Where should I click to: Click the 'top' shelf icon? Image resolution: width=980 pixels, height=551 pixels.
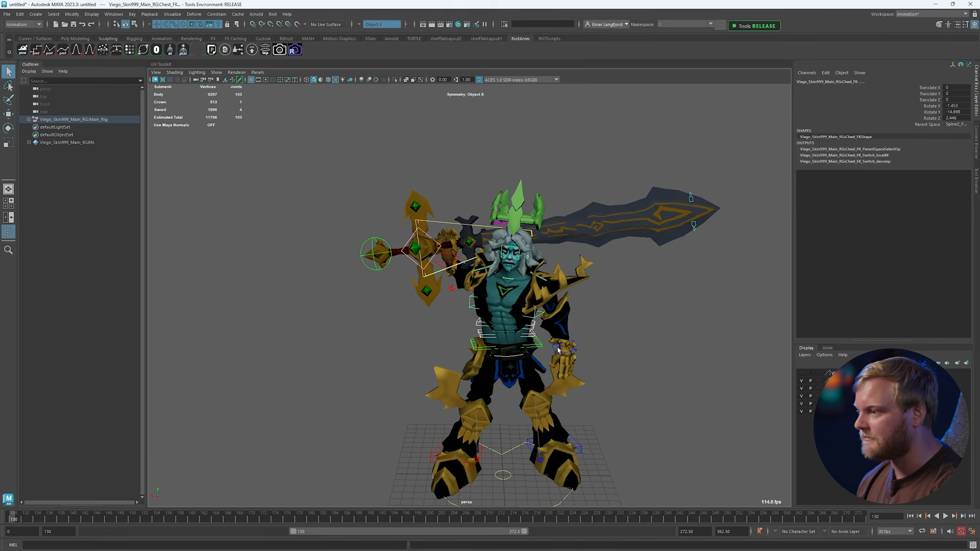pos(265,49)
